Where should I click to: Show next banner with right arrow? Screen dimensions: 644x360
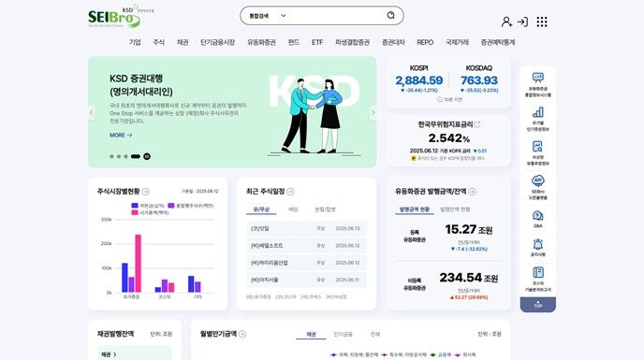coord(373,112)
